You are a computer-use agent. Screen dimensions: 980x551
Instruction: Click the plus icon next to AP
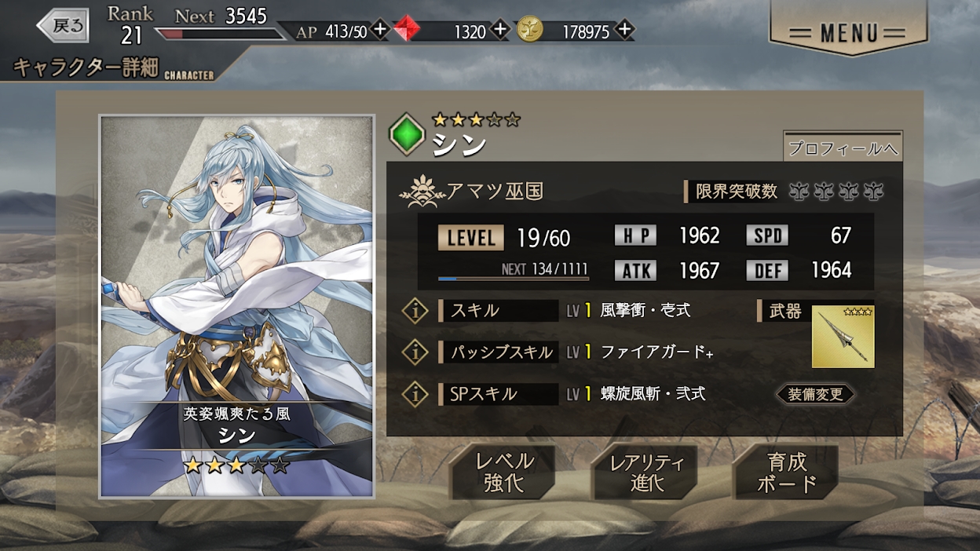[380, 30]
